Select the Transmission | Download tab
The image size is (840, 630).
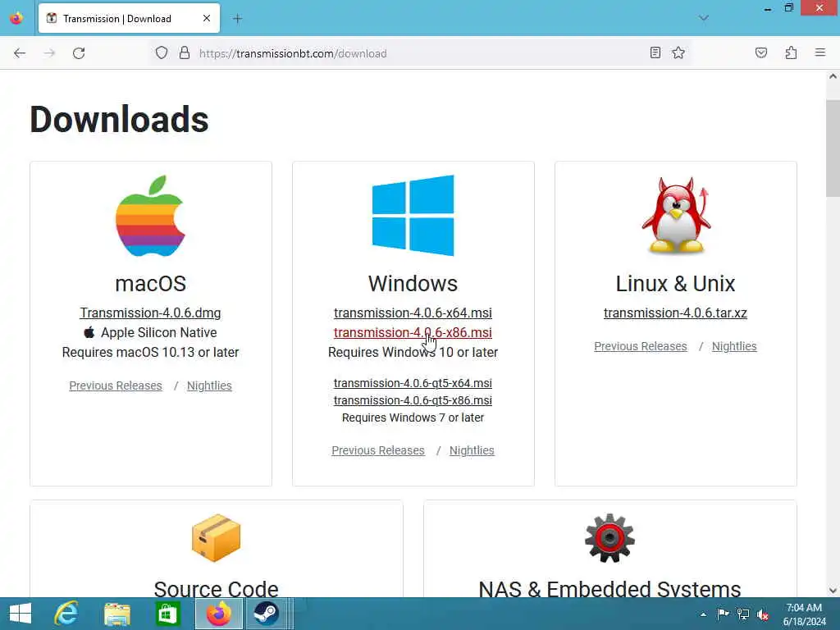pyautogui.click(x=129, y=19)
